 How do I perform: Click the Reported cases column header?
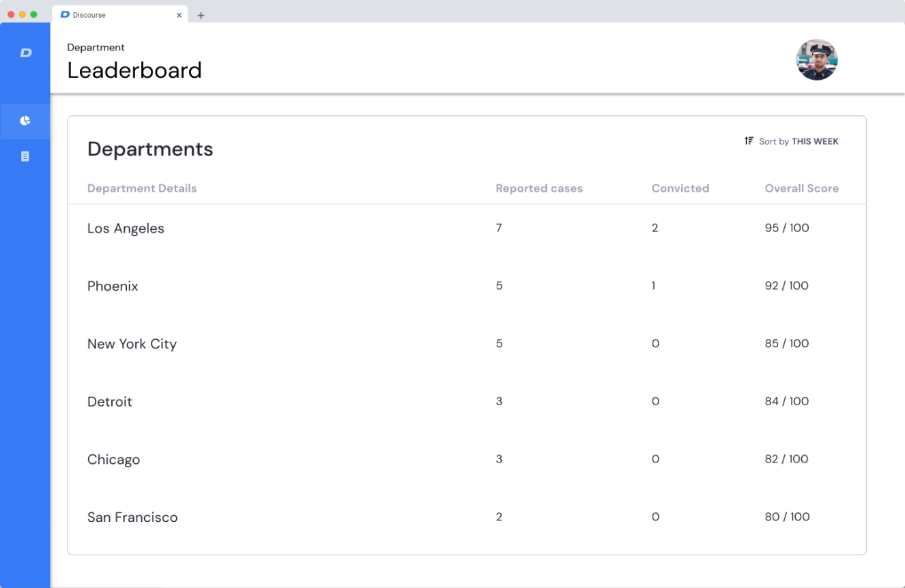tap(539, 188)
